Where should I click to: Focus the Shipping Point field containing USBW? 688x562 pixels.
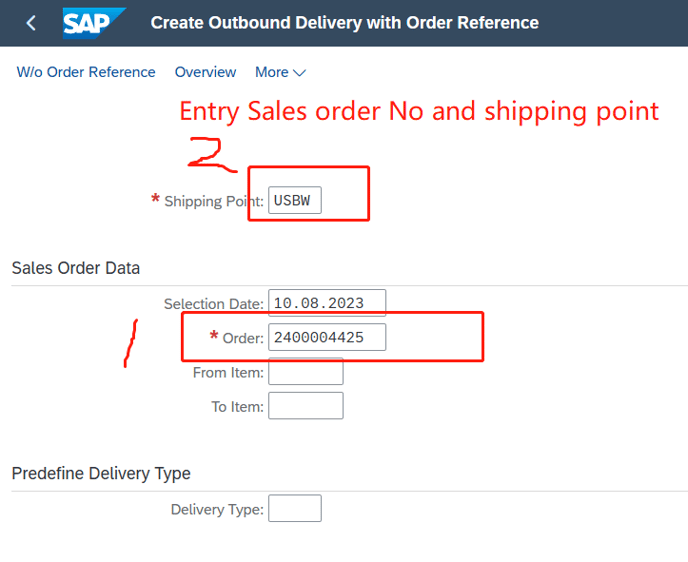pyautogui.click(x=295, y=200)
